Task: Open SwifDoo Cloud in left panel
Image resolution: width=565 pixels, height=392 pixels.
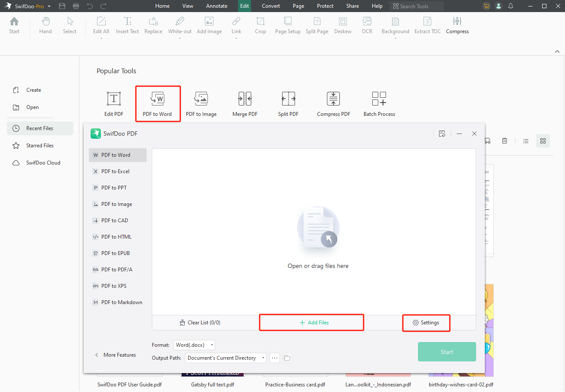Action: click(x=40, y=163)
